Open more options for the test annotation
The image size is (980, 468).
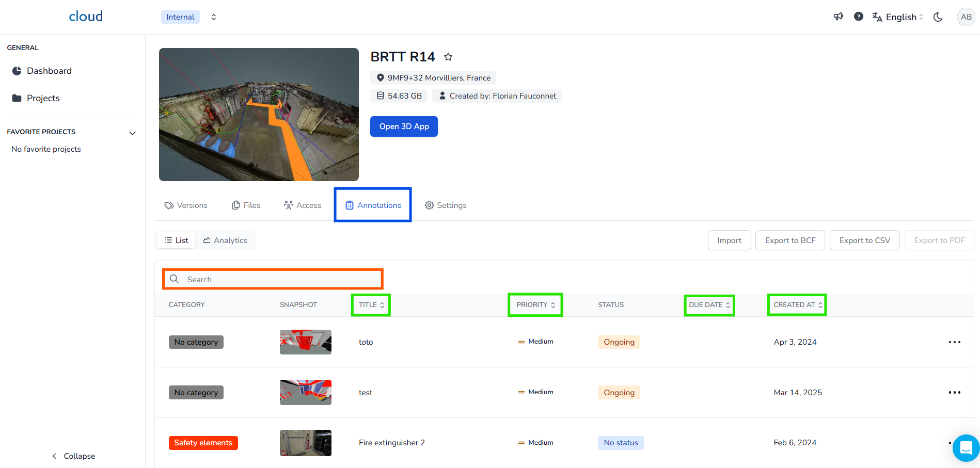(x=954, y=393)
